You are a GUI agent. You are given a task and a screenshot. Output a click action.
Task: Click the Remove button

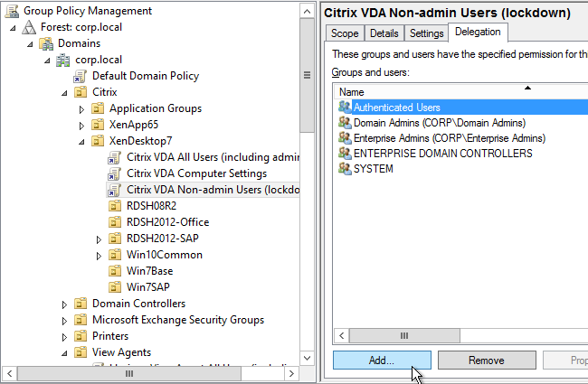pyautogui.click(x=487, y=360)
